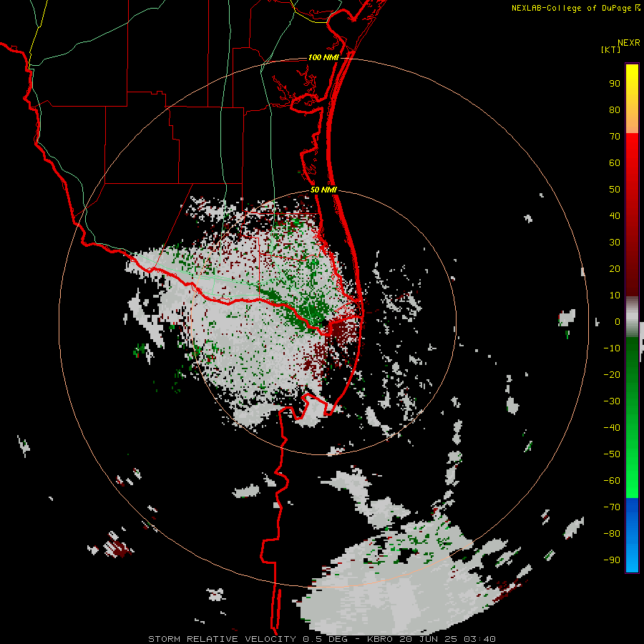Click the '10' value on velocity scale
Screen dimensions: 644x644
click(615, 296)
